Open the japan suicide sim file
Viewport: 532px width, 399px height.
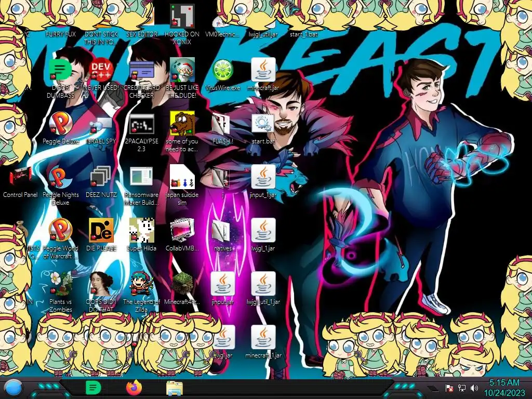click(x=182, y=177)
